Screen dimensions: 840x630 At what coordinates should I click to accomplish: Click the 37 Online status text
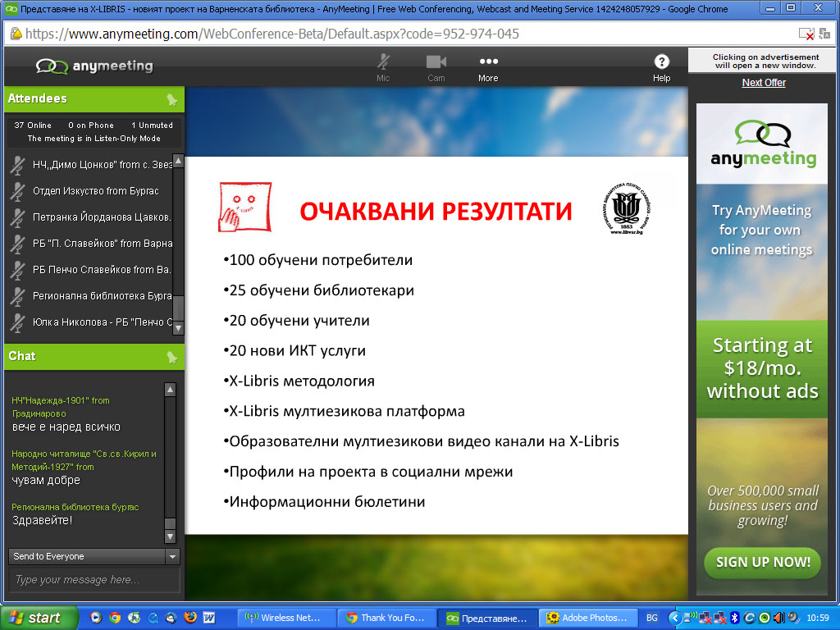point(33,126)
